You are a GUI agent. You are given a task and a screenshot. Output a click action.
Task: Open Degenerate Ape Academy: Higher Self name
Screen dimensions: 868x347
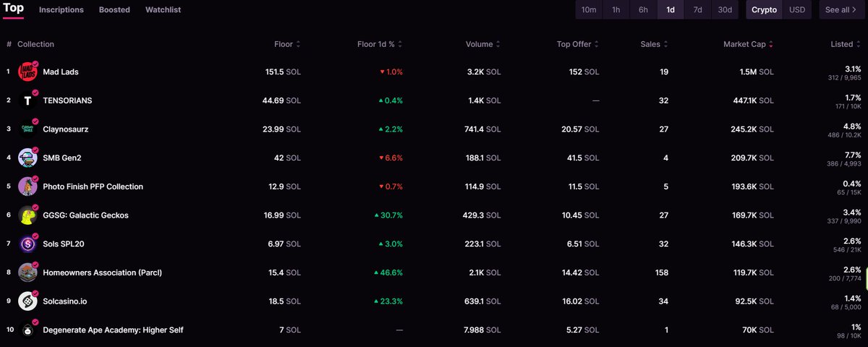coord(113,330)
